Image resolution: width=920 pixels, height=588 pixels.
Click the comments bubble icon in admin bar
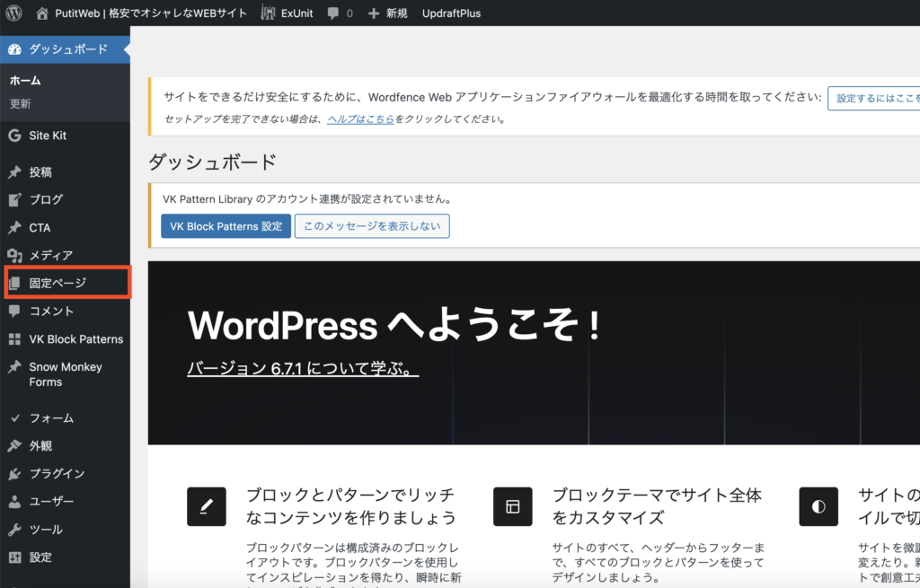click(x=333, y=13)
